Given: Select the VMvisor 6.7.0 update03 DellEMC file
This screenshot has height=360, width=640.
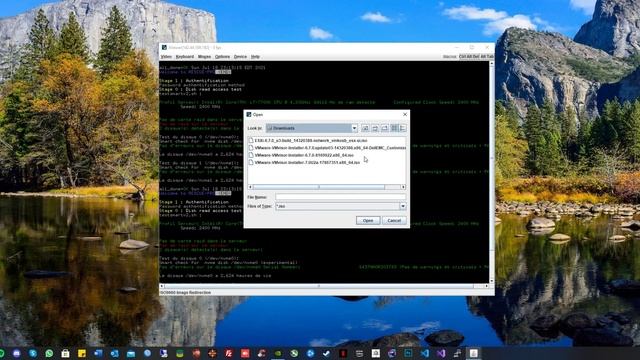Looking at the screenshot, I should tap(327, 148).
